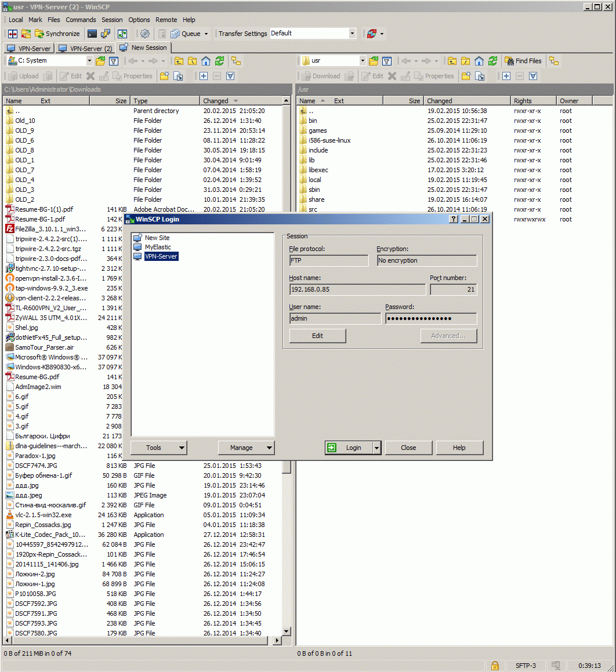Click the User name field admin
Image resolution: width=616 pixels, height=672 pixels.
point(335,319)
